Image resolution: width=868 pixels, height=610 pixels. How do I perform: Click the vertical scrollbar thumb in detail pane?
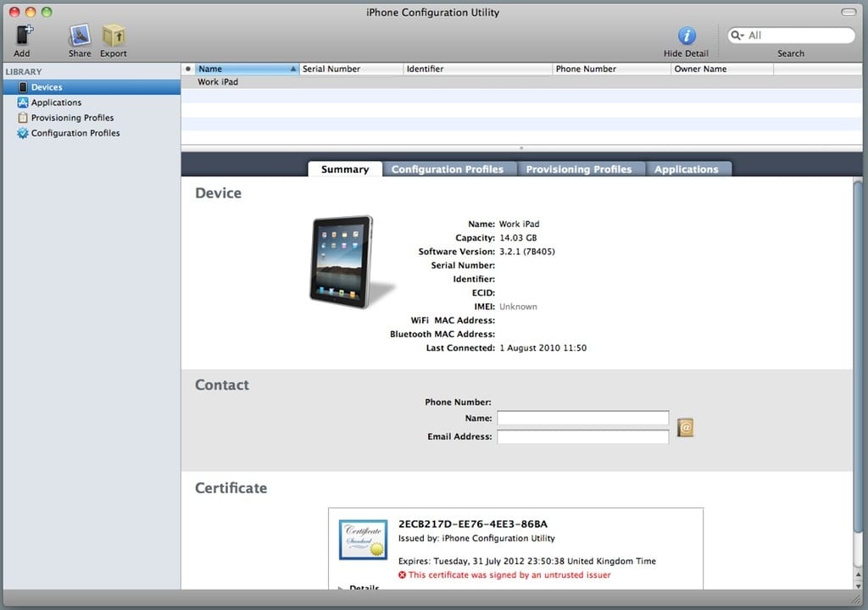858,357
